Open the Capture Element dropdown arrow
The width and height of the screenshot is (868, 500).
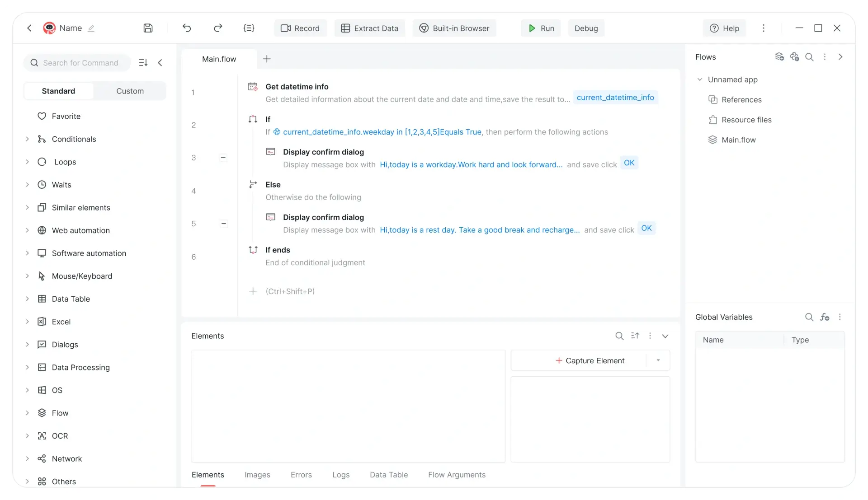coord(658,360)
